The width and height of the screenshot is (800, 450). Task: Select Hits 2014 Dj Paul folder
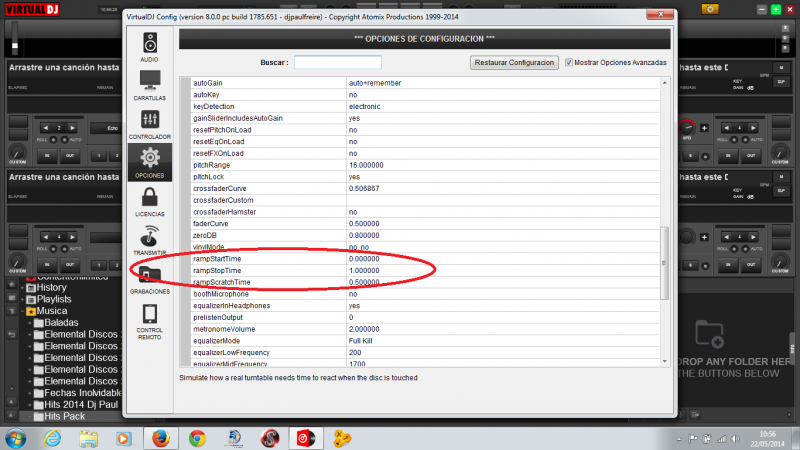click(x=77, y=405)
